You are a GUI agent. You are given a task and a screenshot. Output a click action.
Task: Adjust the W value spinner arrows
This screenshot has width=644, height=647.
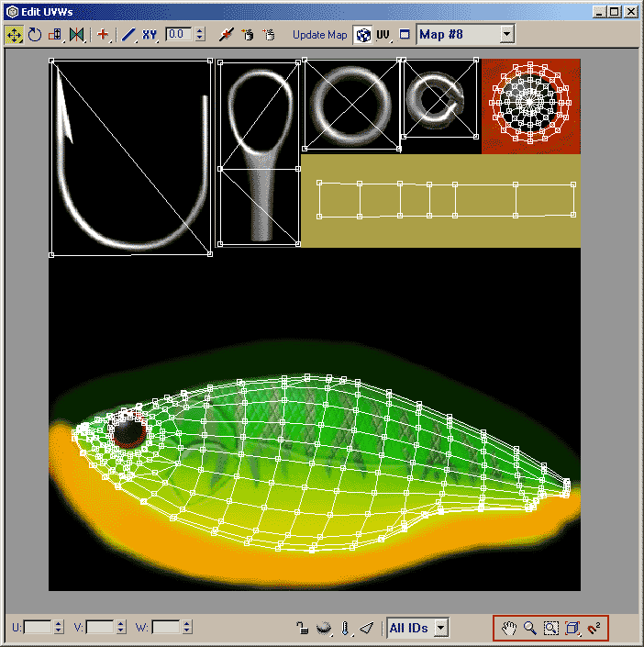point(187,628)
